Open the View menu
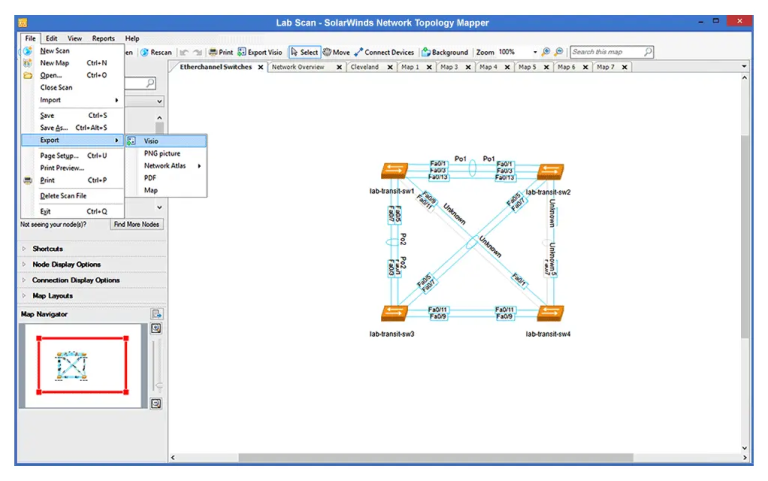 point(74,38)
